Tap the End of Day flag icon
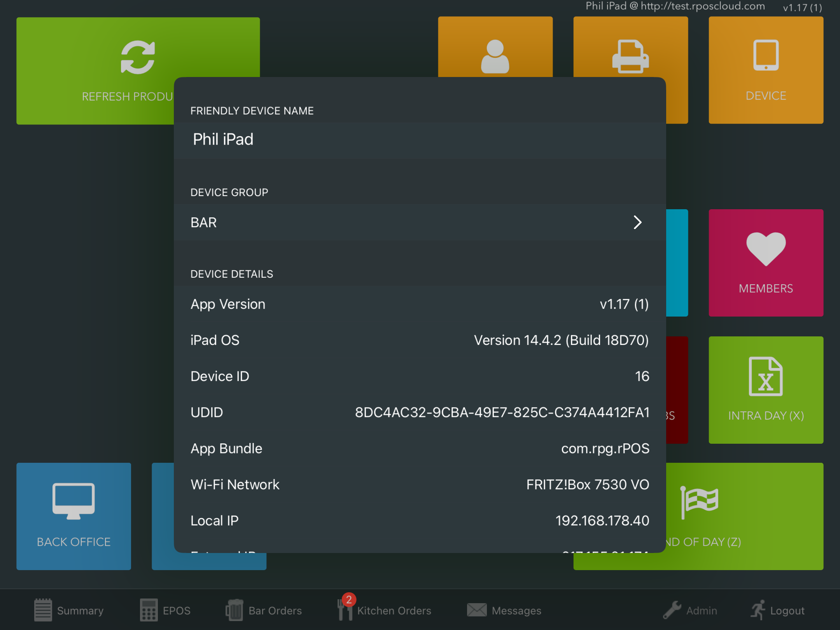This screenshot has height=630, width=840. tap(699, 502)
